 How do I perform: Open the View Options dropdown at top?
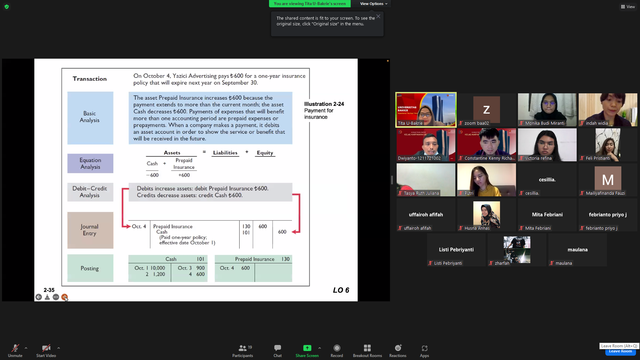tap(373, 4)
